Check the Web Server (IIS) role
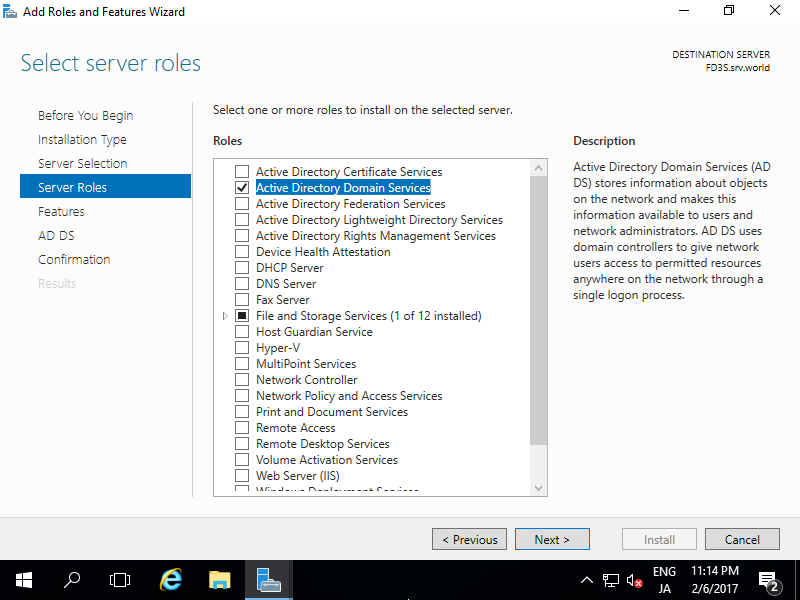Viewport: 800px width, 600px height. pos(242,476)
